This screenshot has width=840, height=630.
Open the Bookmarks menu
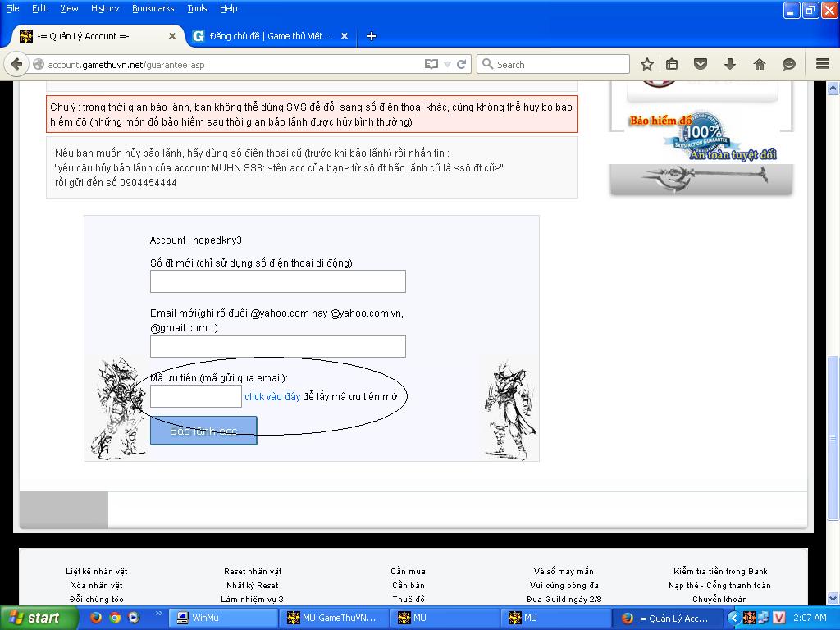point(153,8)
